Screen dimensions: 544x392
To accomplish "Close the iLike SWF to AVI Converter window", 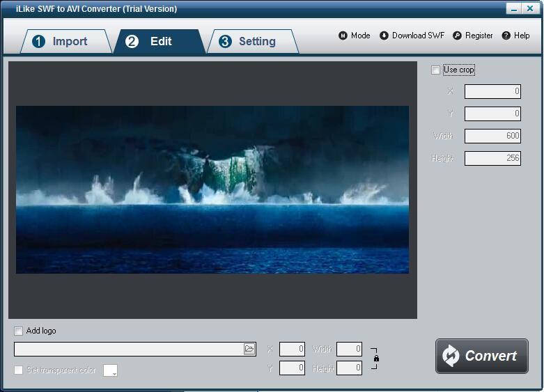I will (x=530, y=8).
